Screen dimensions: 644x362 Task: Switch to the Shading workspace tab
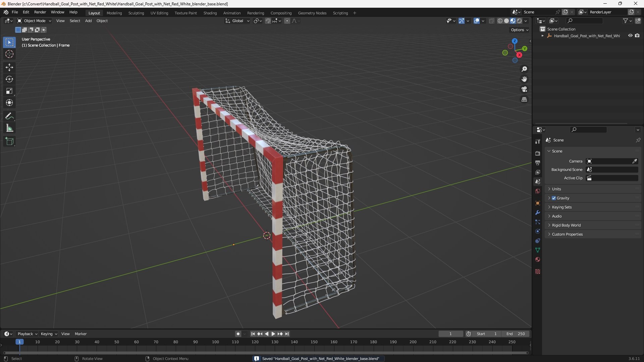point(210,13)
